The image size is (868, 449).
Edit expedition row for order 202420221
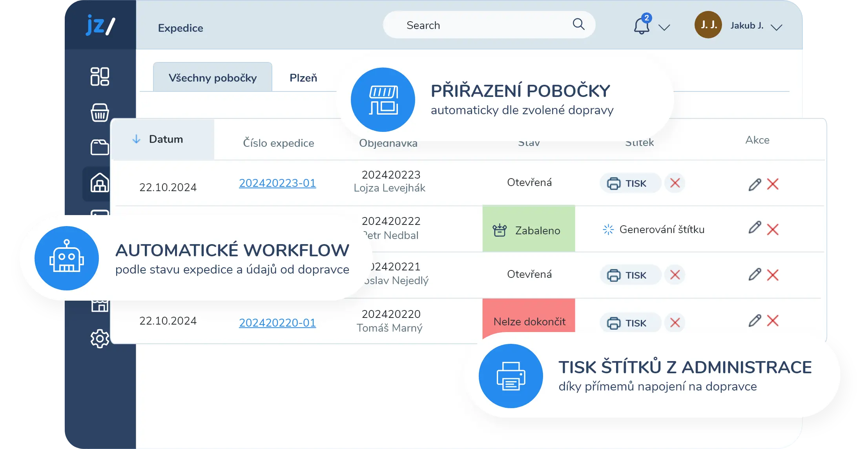[755, 274]
